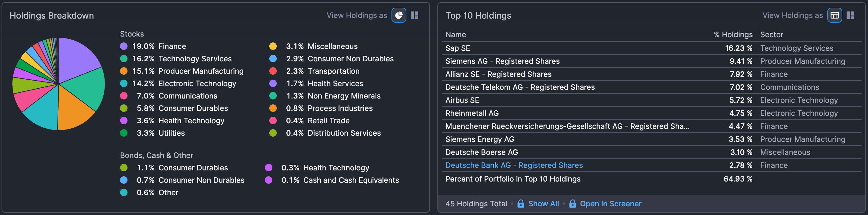868x215 pixels.
Task: Click the 1.1% Consumer Durables bonds label
Action: coord(193,168)
